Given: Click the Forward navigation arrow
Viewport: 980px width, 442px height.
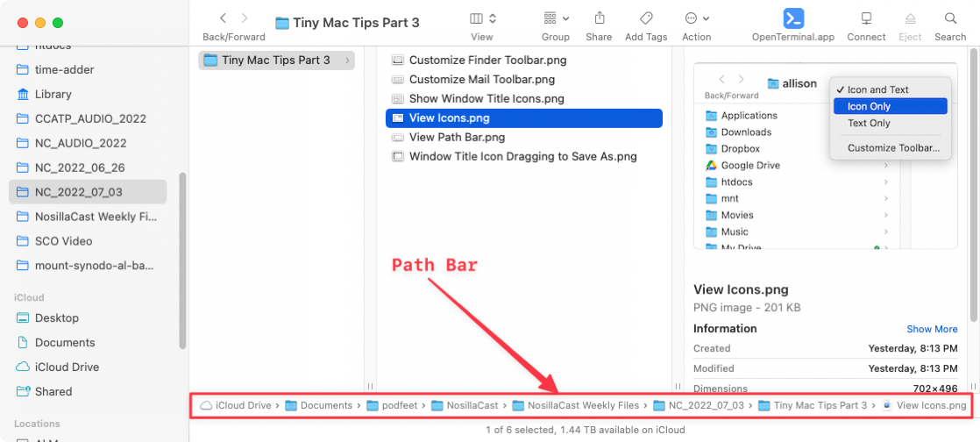Looking at the screenshot, I should pyautogui.click(x=245, y=18).
